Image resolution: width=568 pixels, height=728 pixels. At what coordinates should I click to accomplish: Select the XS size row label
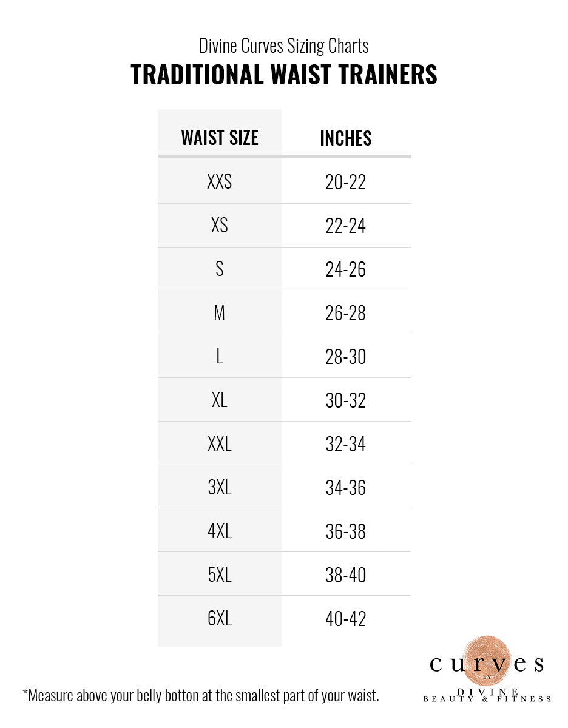[220, 226]
